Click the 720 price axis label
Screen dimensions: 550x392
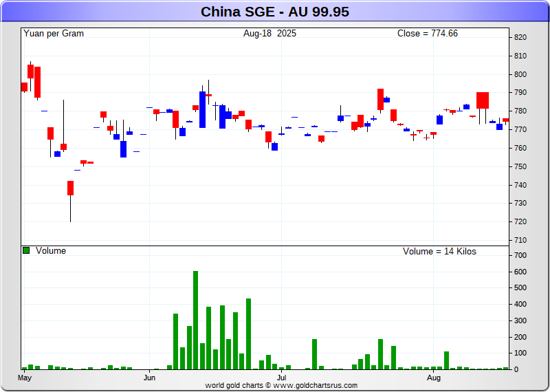pyautogui.click(x=520, y=222)
